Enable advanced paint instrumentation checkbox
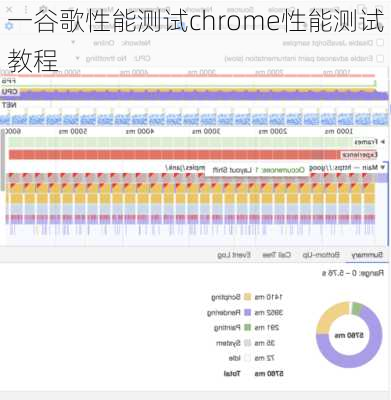Screen dimensions: 391x400 pos(380,58)
